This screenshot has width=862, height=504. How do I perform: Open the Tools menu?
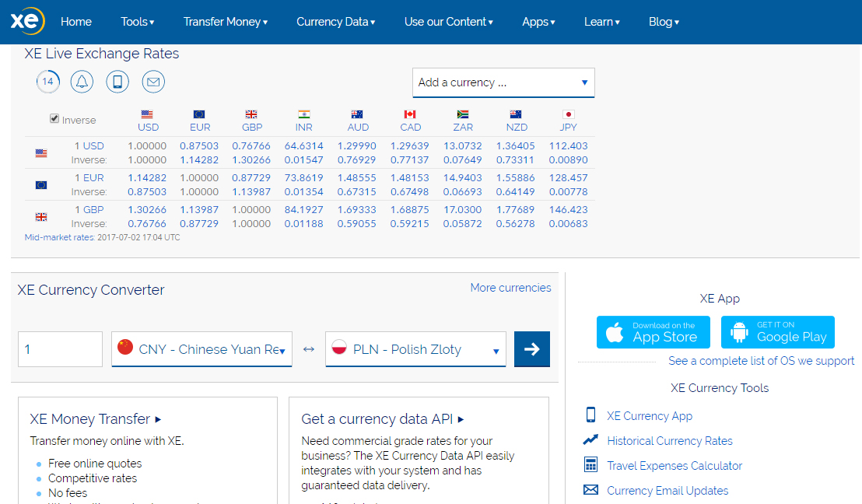pyautogui.click(x=138, y=22)
